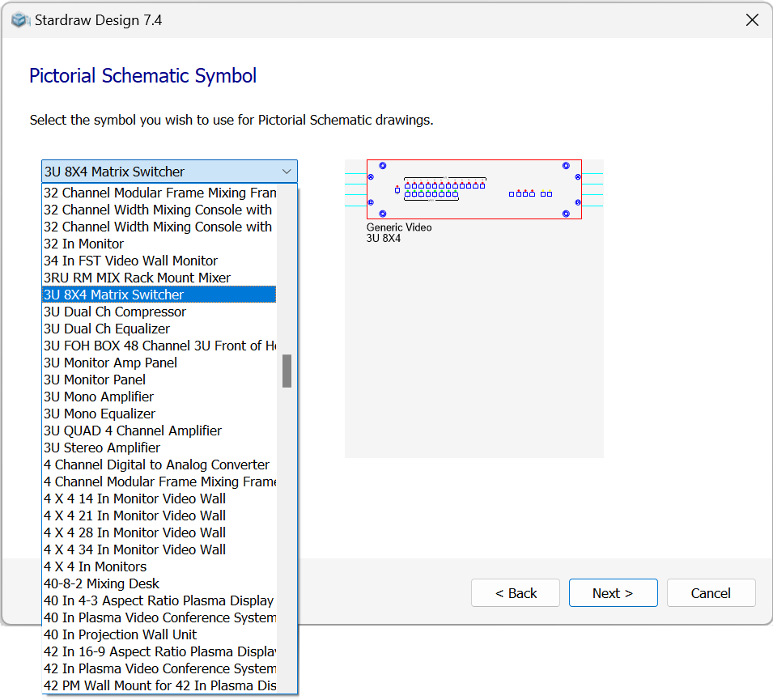Choose the 4 X 4 In Monitors item

(159, 567)
